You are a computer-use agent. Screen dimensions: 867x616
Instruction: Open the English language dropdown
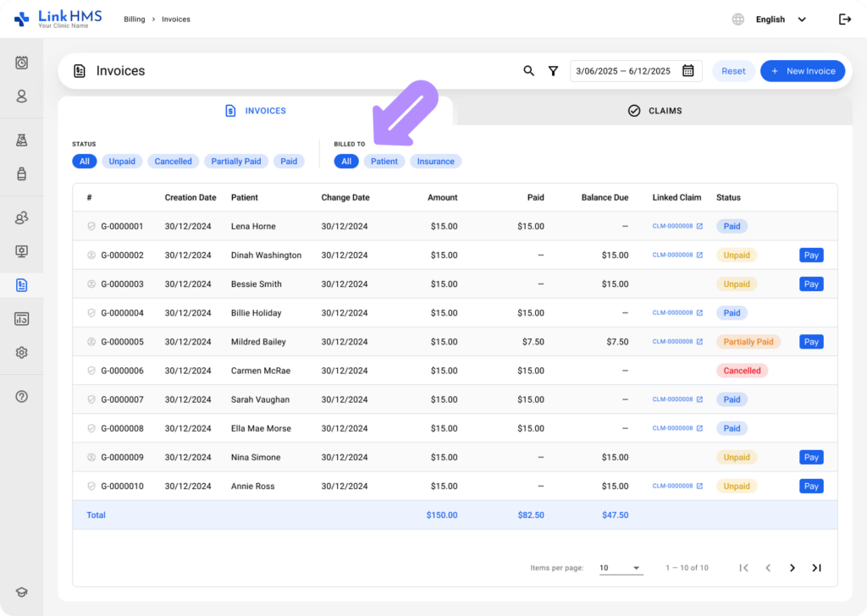point(781,19)
